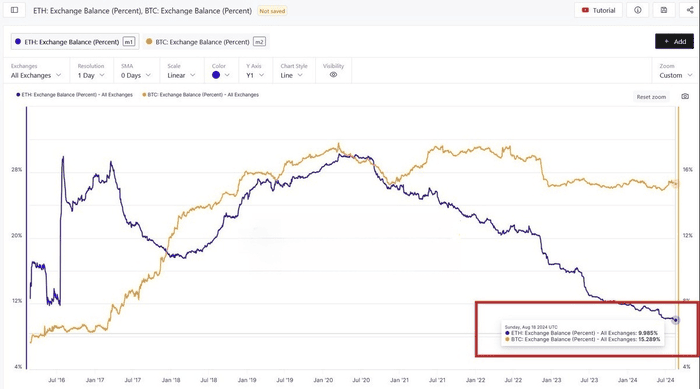Click the Not saved status label
Image resolution: width=700 pixels, height=389 pixels.
(x=272, y=11)
